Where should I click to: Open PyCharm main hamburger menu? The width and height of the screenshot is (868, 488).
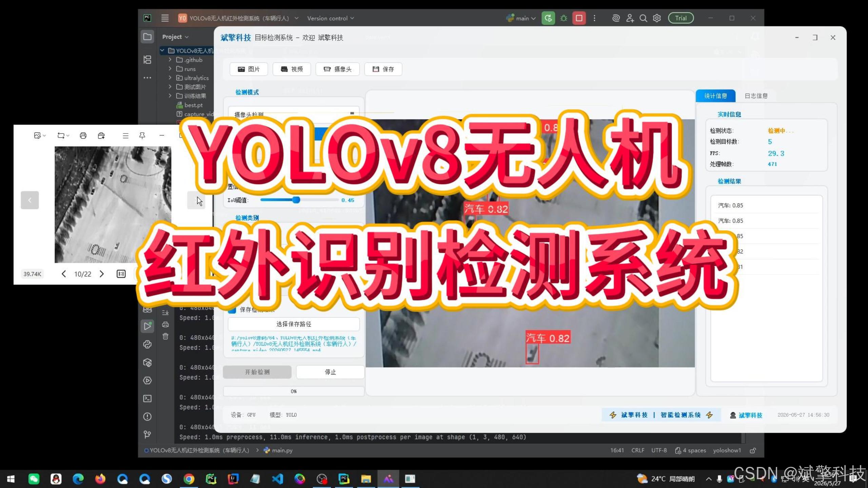[x=165, y=18]
